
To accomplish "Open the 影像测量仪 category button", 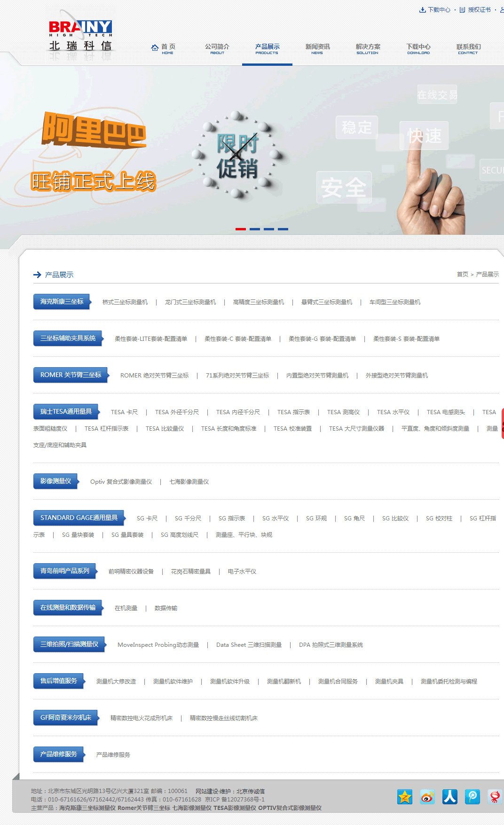I will (x=55, y=481).
